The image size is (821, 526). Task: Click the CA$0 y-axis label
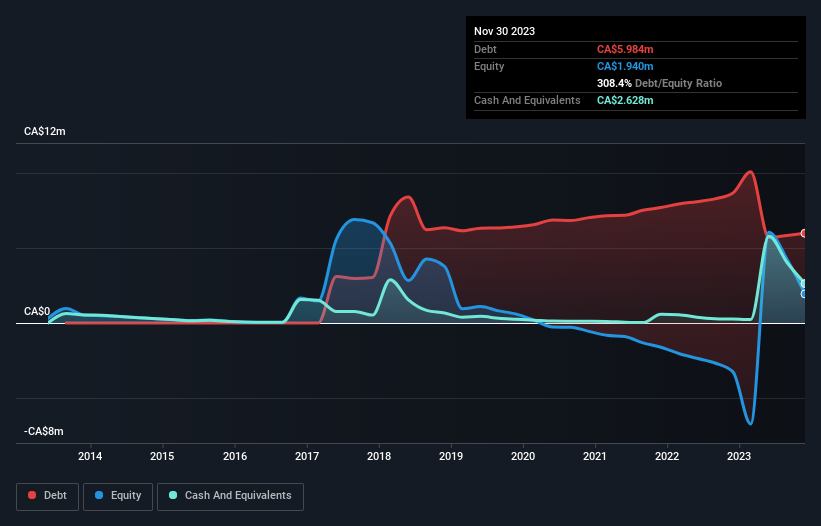coord(37,311)
